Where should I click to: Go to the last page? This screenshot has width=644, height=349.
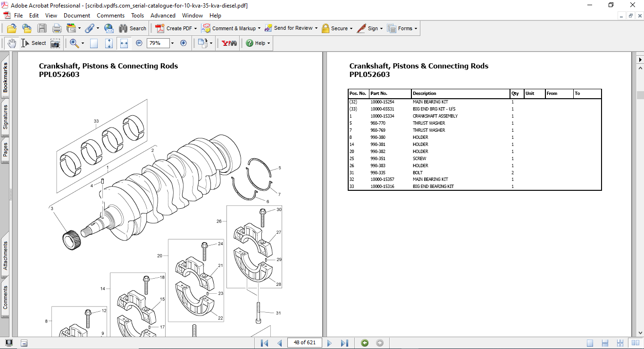click(344, 343)
